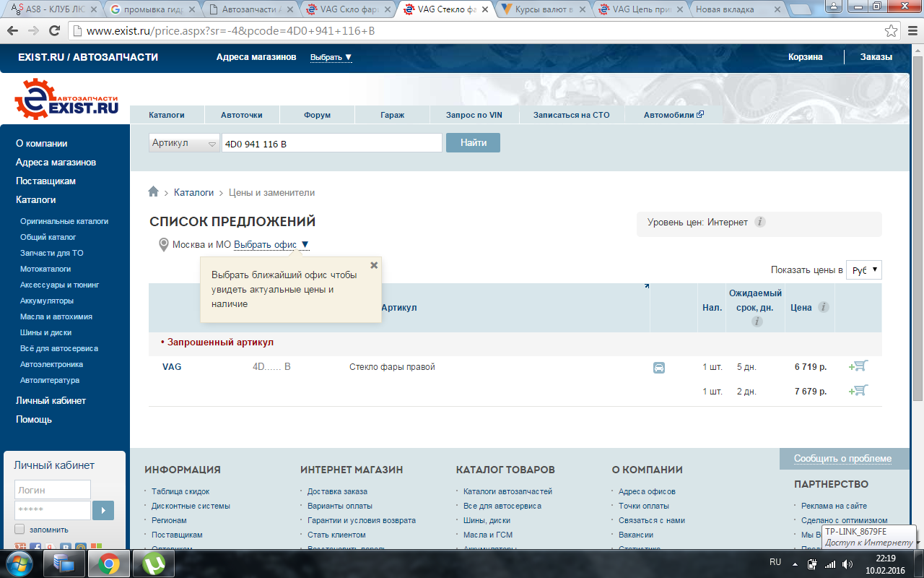Viewport: 924px width, 578px height.
Task: Click the Найти search button
Action: [x=473, y=143]
